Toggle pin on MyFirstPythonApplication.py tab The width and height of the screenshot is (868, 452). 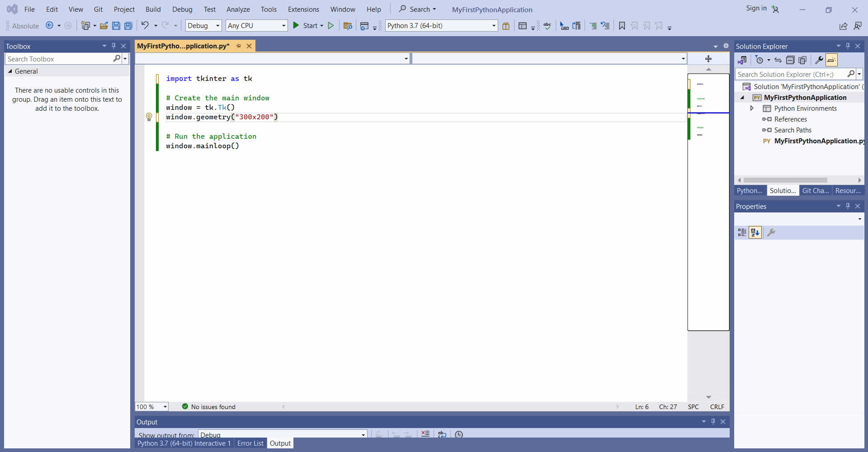tap(238, 46)
